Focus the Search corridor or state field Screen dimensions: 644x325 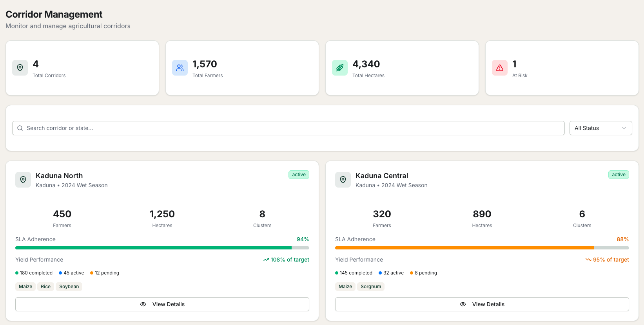(290, 128)
